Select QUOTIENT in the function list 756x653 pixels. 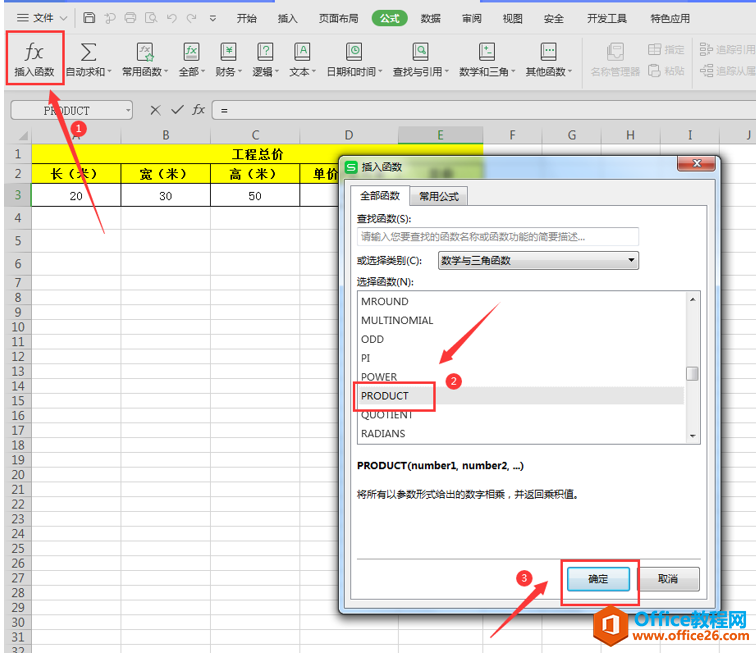pyautogui.click(x=521, y=414)
